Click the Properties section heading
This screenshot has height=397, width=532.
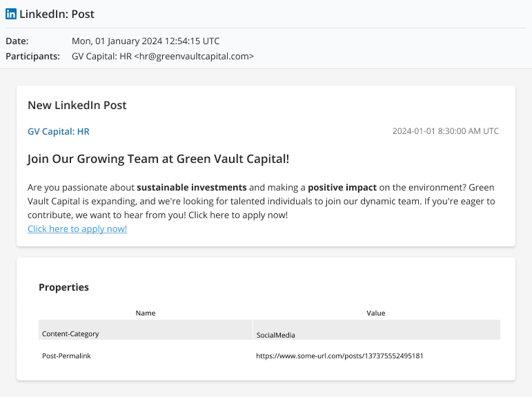point(63,287)
